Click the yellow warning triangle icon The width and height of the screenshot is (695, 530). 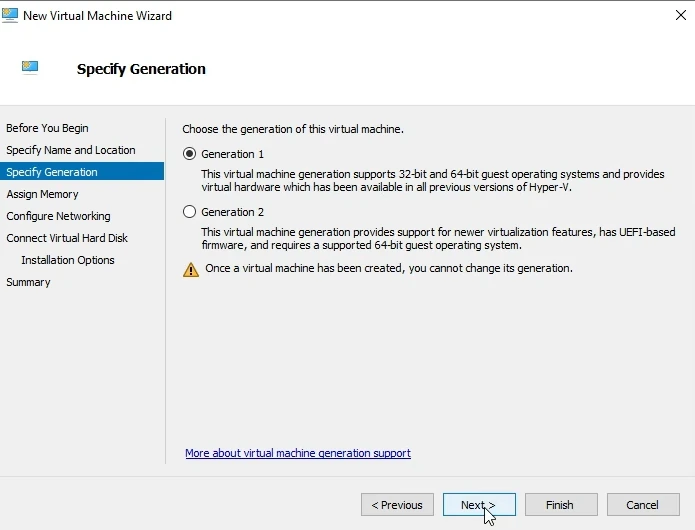(x=191, y=269)
